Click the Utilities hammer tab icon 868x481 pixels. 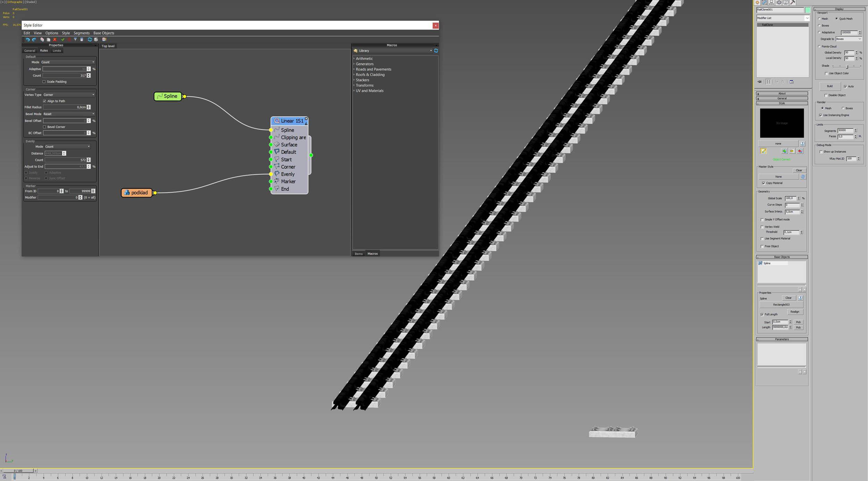793,2
